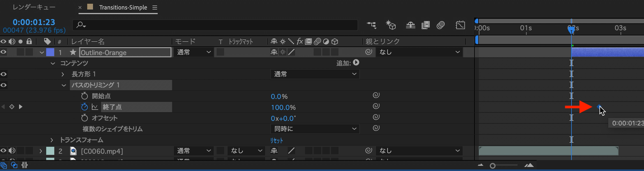
Task: Click the リセット link for transform
Action: click(276, 140)
